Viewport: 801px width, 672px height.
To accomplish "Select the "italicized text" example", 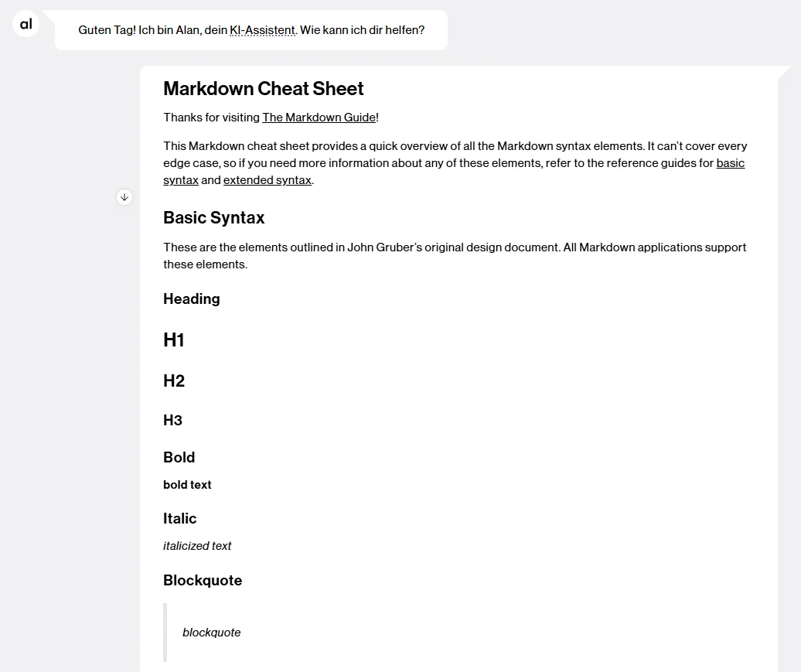I will click(197, 546).
